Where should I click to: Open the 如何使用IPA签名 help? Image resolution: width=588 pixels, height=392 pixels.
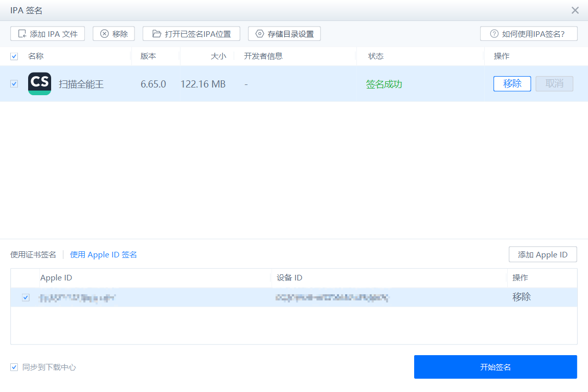(x=529, y=34)
